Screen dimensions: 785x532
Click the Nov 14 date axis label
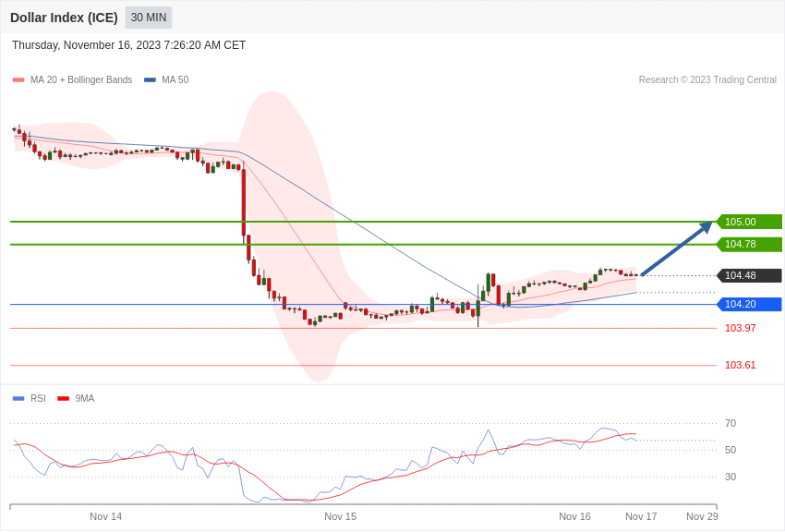pyautogui.click(x=105, y=516)
